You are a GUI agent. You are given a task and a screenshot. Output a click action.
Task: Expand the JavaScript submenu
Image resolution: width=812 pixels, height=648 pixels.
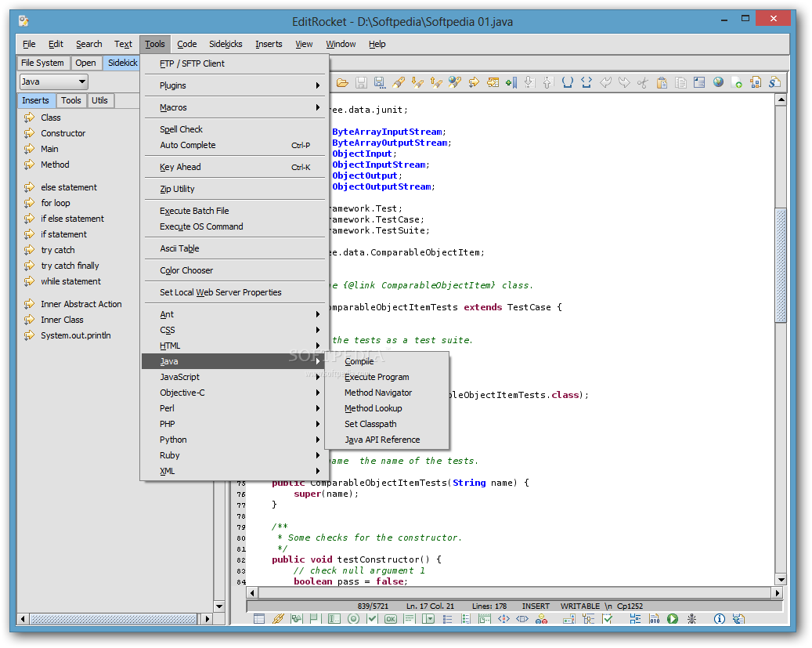coord(235,377)
